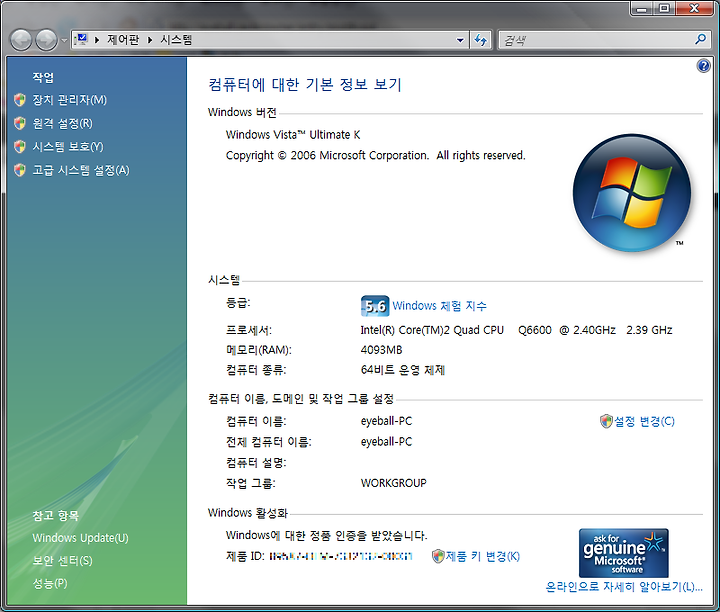Click the eyeball-PC value beside 컴퓨터 이름

[x=386, y=421]
